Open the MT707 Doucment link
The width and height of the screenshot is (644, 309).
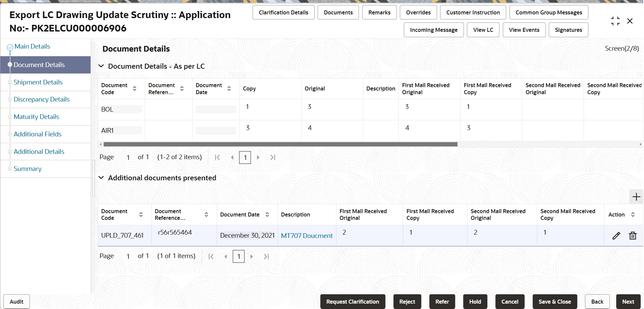[307, 236]
